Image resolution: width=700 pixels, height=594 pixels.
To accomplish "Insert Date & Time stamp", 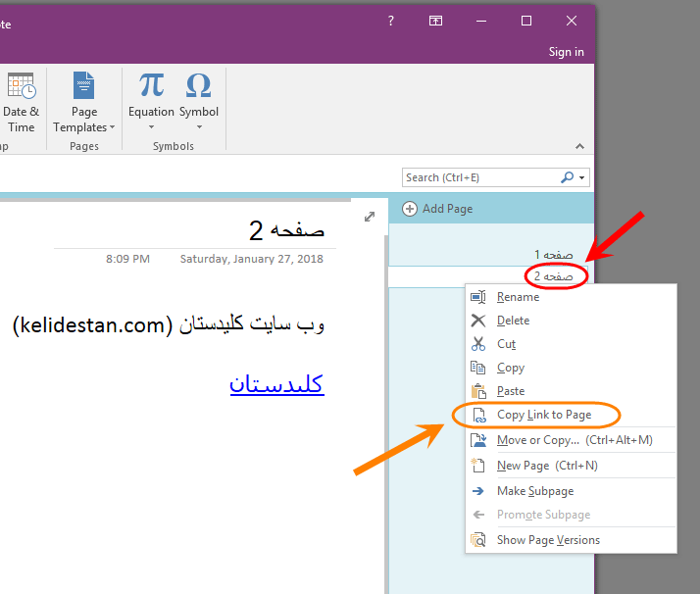I will click(21, 103).
